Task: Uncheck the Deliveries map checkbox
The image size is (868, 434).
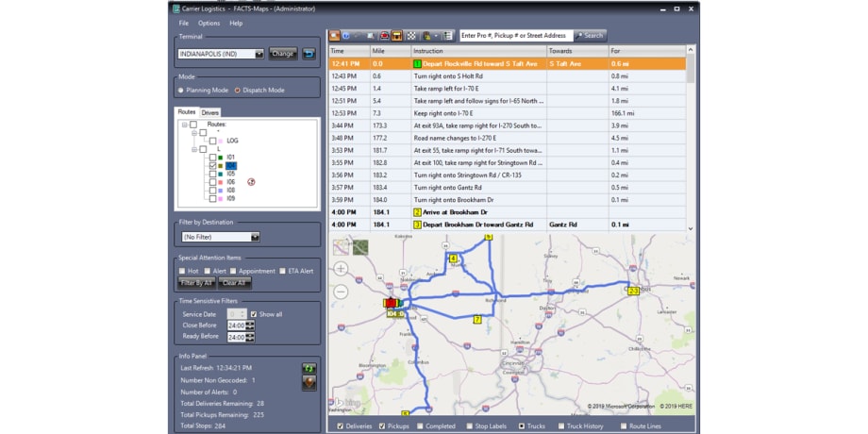Action: coord(340,426)
